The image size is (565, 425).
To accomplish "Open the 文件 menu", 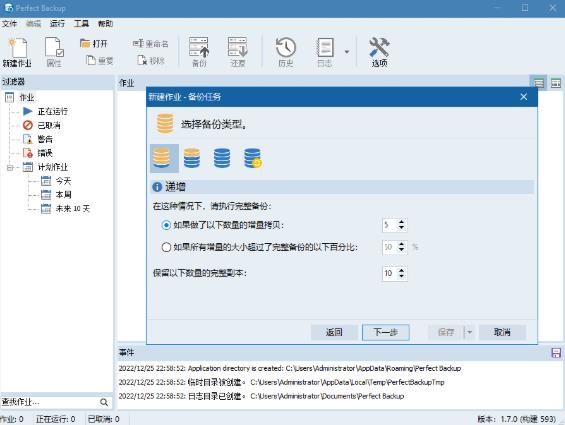I will (x=9, y=24).
